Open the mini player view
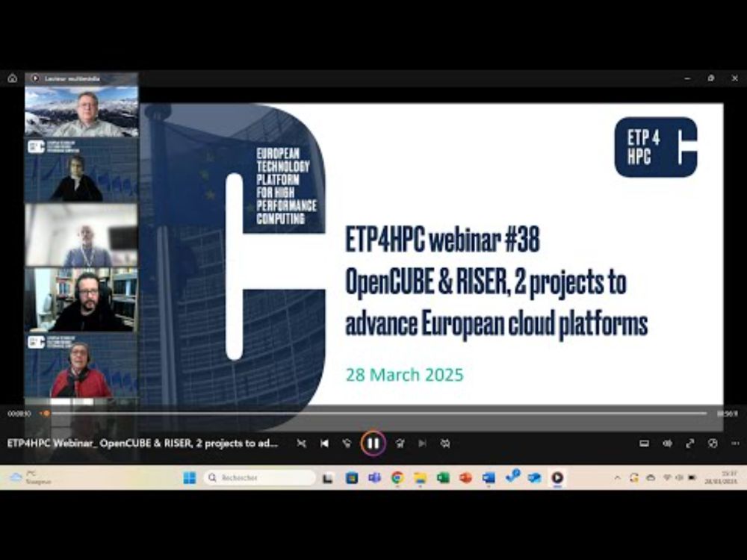 click(713, 444)
